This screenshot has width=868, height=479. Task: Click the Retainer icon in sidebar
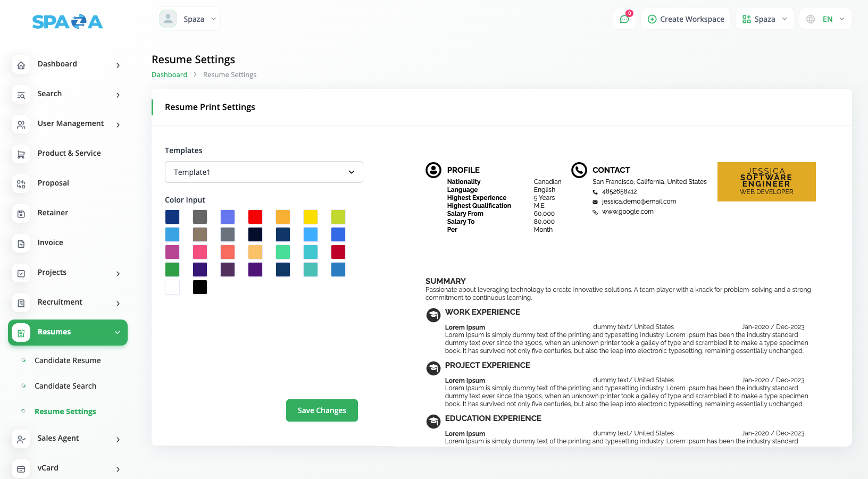click(x=21, y=214)
